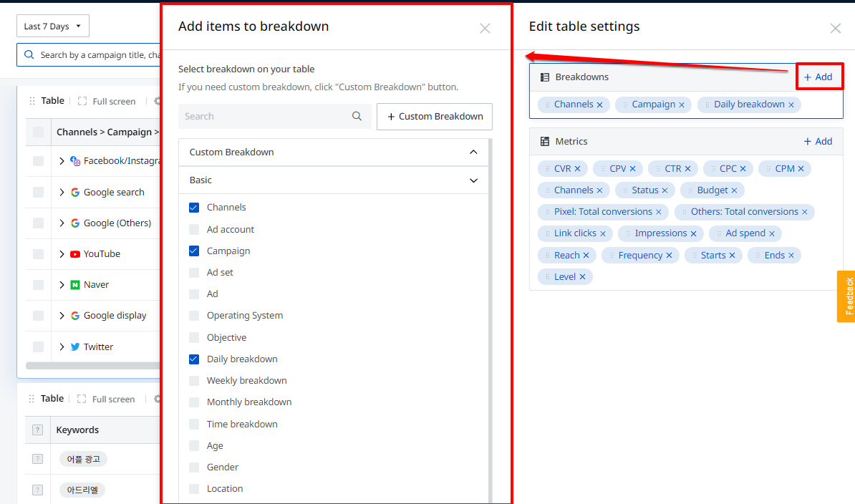Uncheck the Daily breakdown checkbox
The image size is (855, 504).
(x=194, y=359)
